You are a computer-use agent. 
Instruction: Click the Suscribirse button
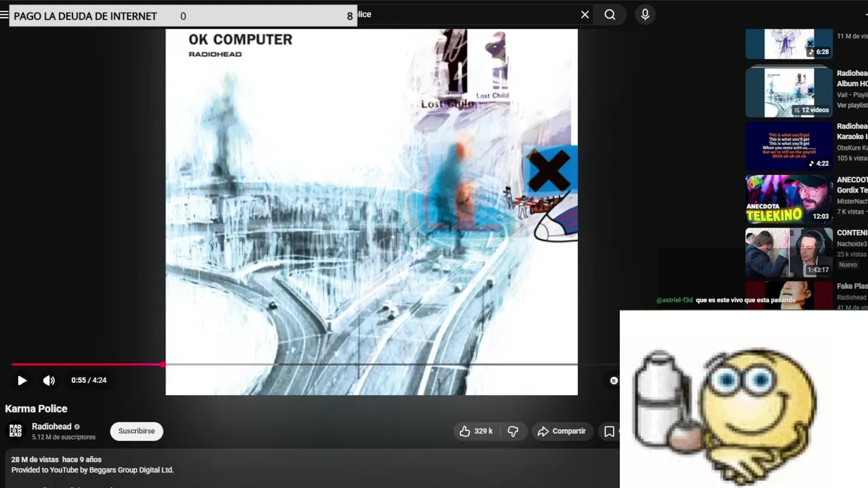pos(136,431)
